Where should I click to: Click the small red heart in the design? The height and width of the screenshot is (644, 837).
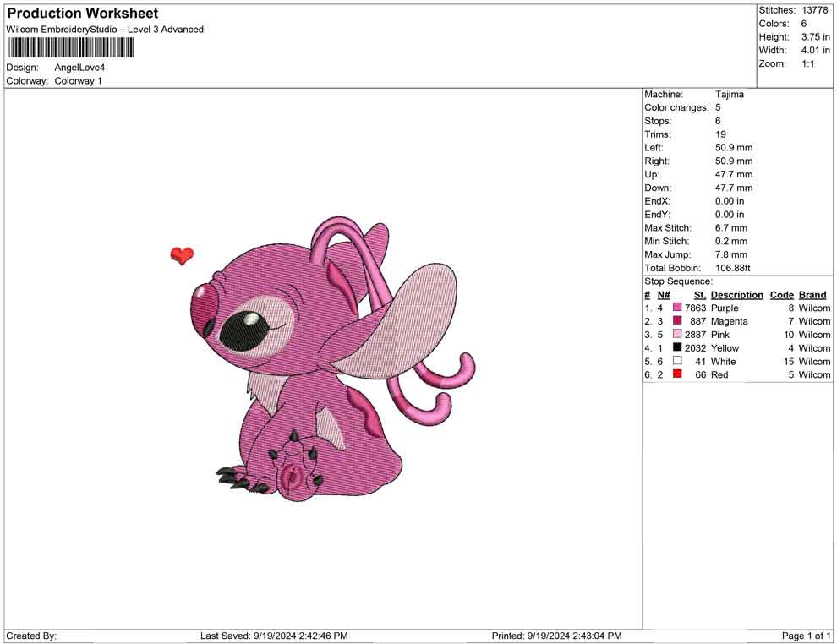182,255
